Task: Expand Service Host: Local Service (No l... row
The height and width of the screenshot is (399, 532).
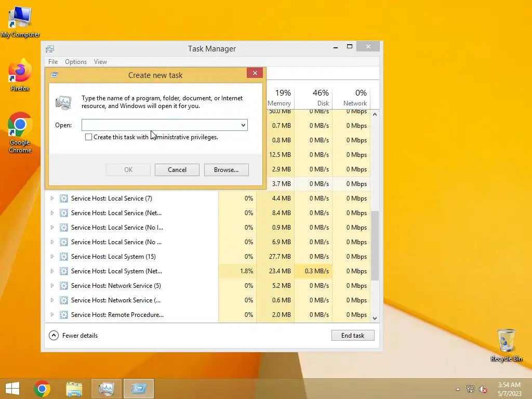Action: (52, 228)
